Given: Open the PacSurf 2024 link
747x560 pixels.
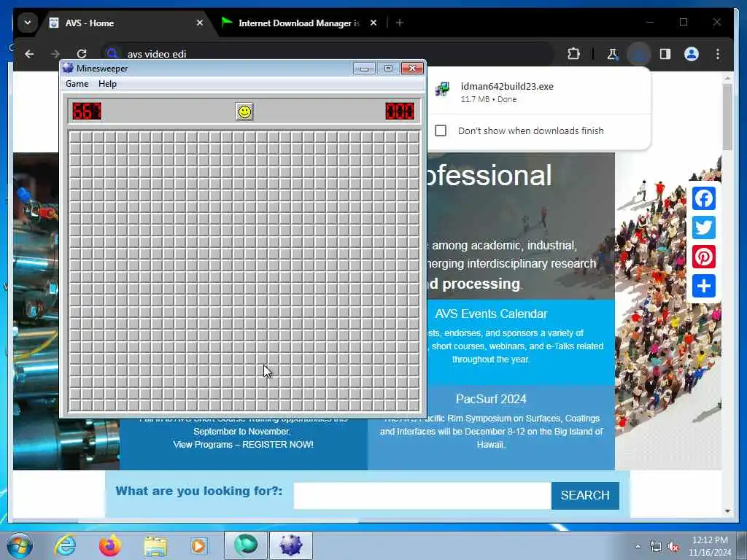Looking at the screenshot, I should (491, 399).
